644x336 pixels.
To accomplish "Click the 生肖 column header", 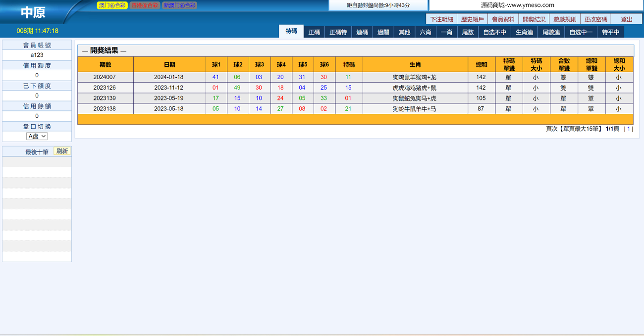I will pos(415,64).
